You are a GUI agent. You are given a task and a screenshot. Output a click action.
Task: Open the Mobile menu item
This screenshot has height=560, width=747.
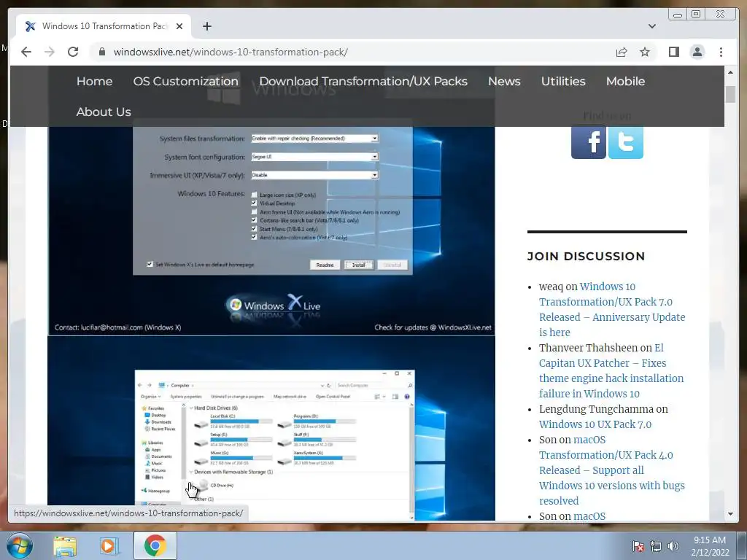(x=625, y=82)
